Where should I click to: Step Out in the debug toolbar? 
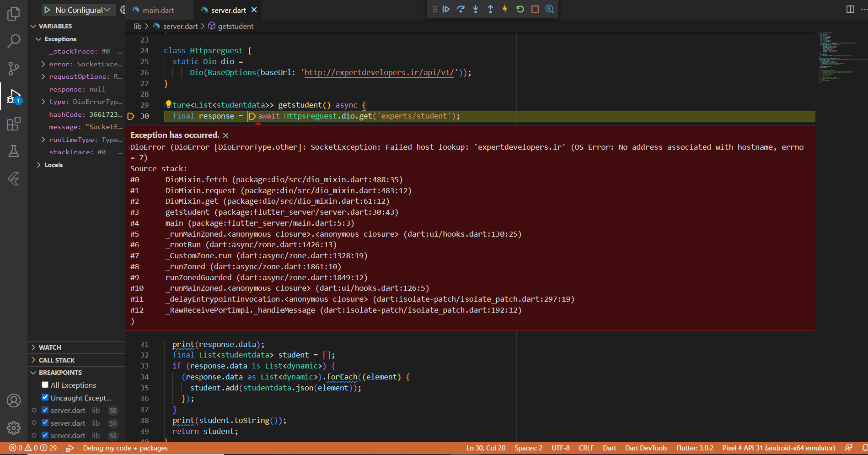click(x=490, y=9)
